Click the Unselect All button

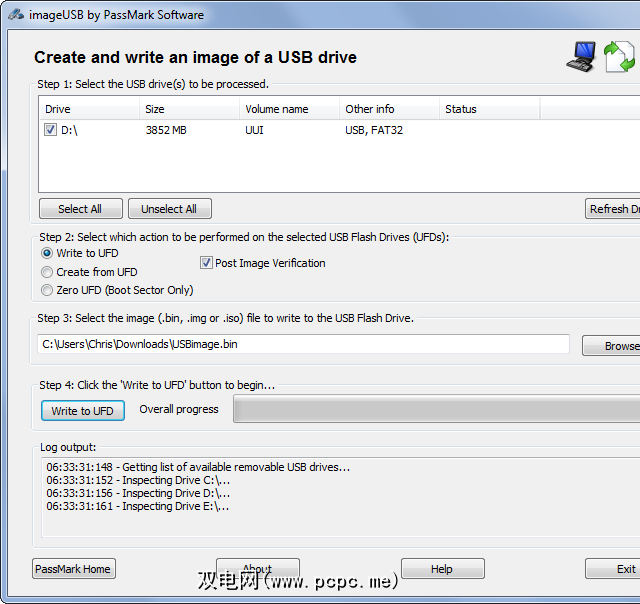click(x=169, y=209)
